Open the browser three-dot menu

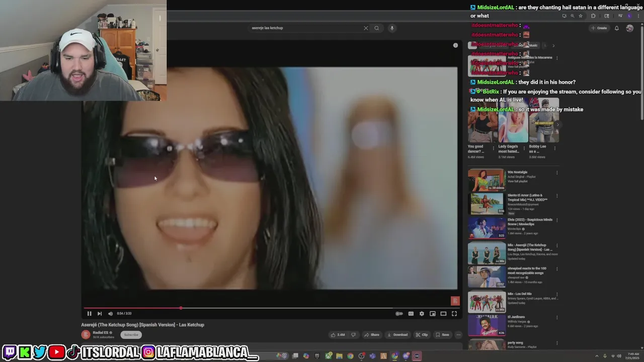click(637, 16)
